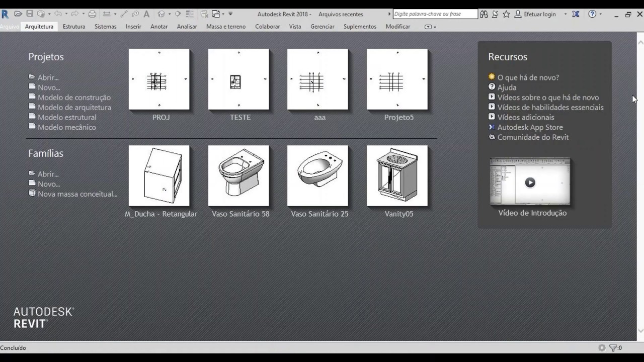
Task: Expand the 3D View dropdown arrow
Action: tap(170, 14)
